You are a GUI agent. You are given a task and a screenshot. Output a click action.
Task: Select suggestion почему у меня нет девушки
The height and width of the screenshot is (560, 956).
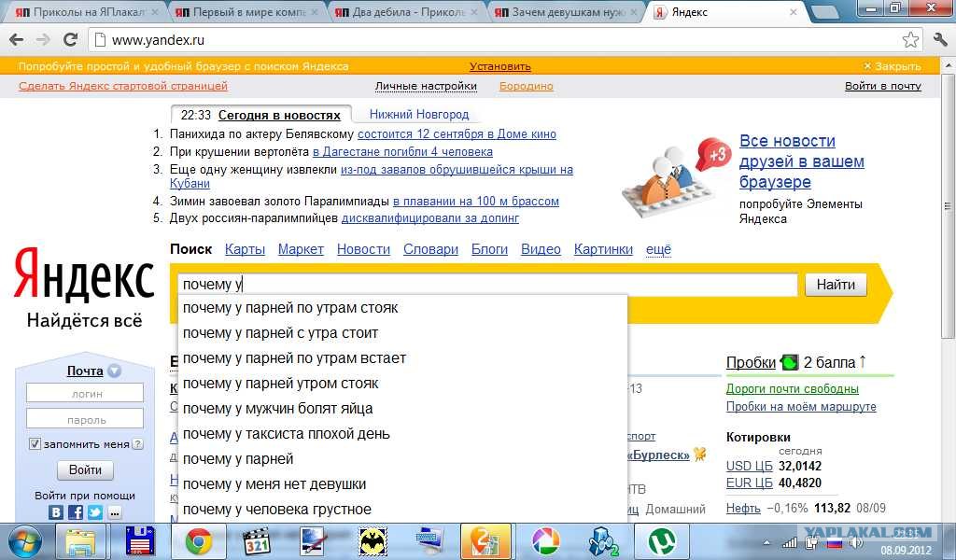coord(402,483)
